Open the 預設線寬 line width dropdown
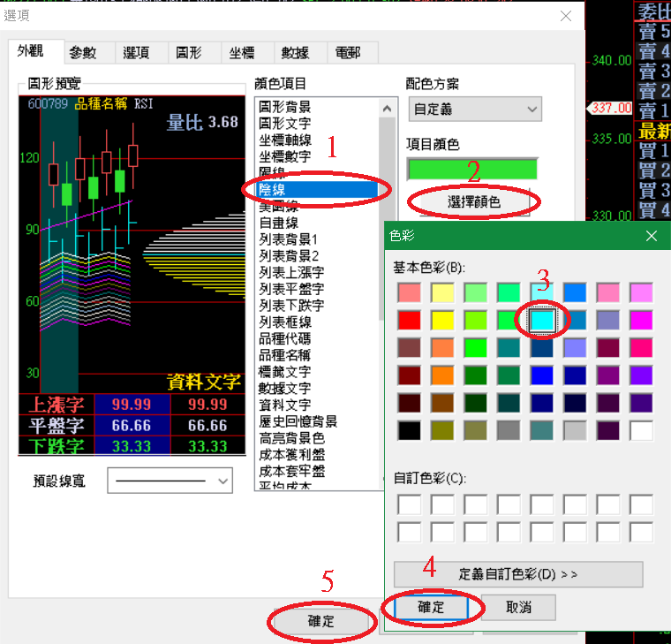Screen dimensions: 671x644 pos(170,481)
